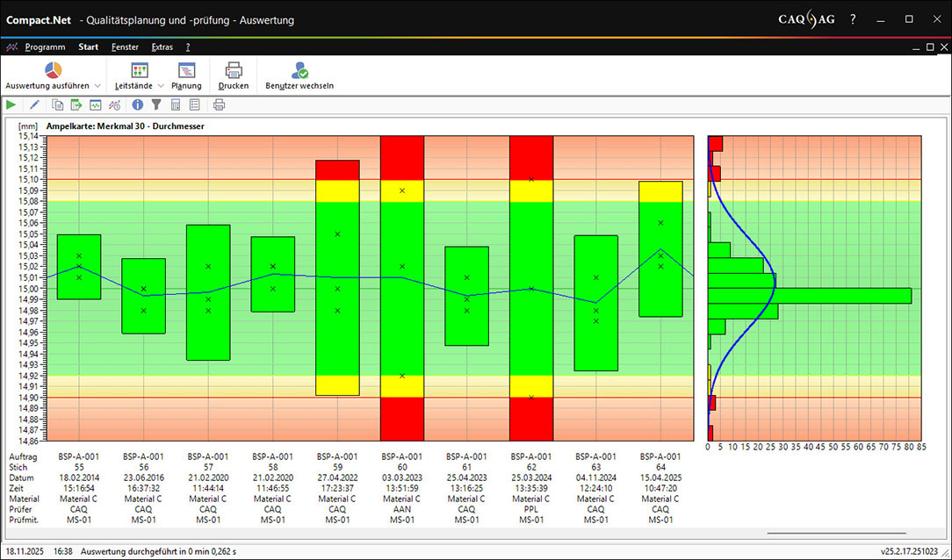Click the small printer icon in toolbar
This screenshot has height=560, width=952.
219,105
